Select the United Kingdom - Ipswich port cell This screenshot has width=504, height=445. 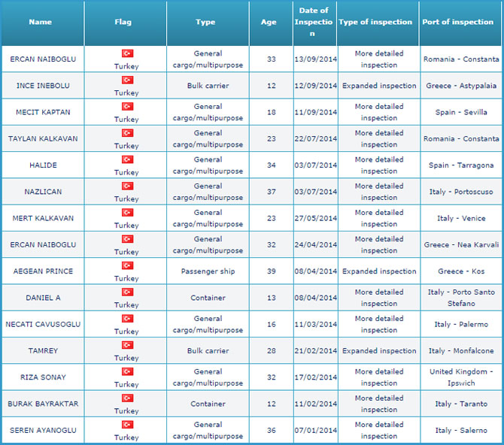pos(460,377)
